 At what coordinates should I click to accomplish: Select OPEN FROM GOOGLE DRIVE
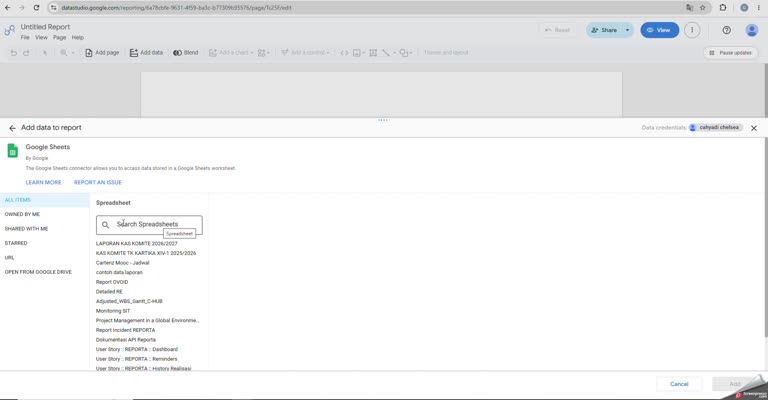[45, 272]
